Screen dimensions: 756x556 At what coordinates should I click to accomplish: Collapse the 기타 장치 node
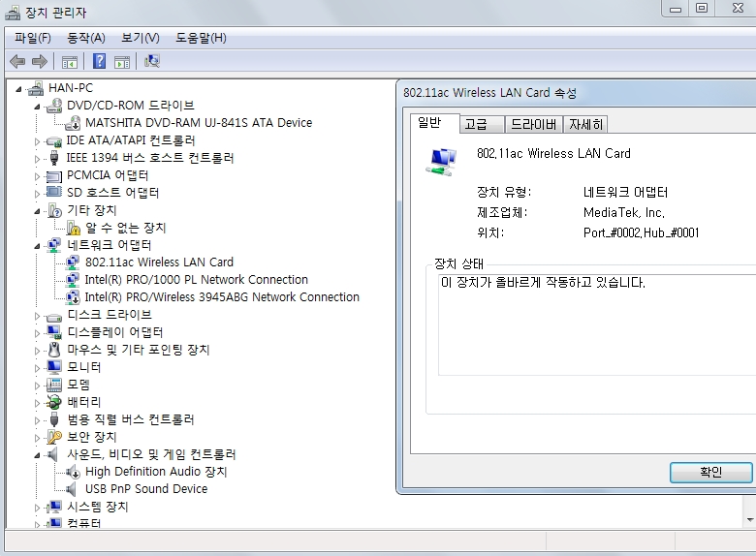[x=37, y=211]
